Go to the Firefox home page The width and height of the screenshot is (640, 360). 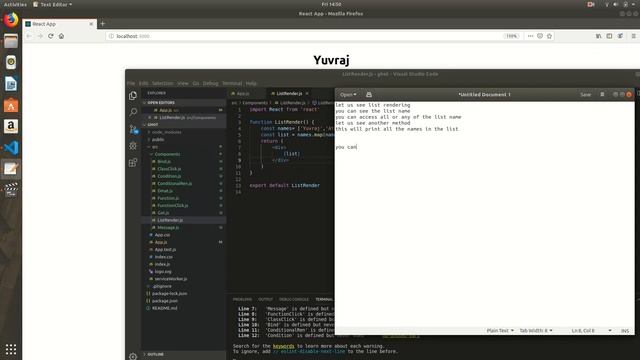point(61,36)
